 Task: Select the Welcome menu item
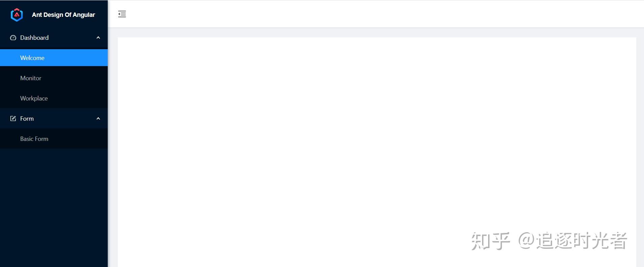click(x=54, y=58)
